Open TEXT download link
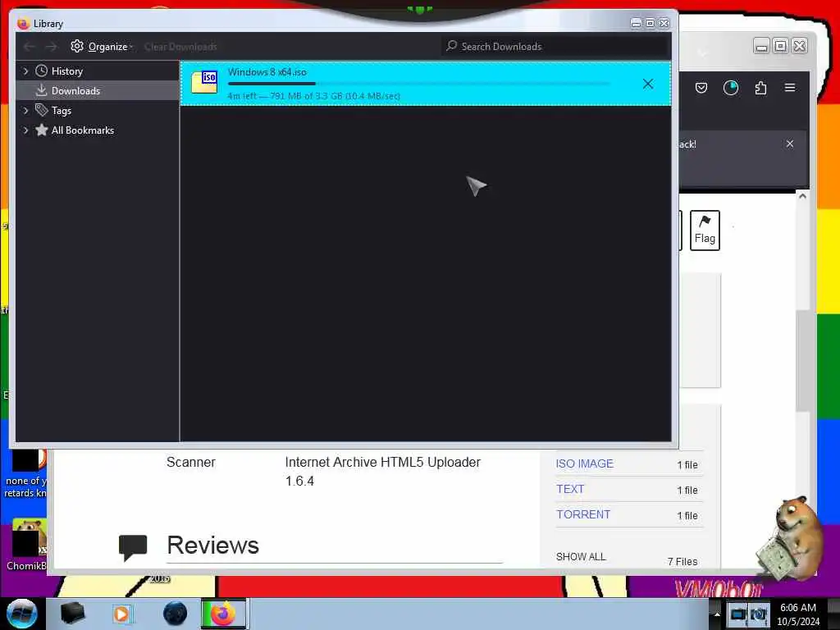The height and width of the screenshot is (630, 840). [x=570, y=489]
